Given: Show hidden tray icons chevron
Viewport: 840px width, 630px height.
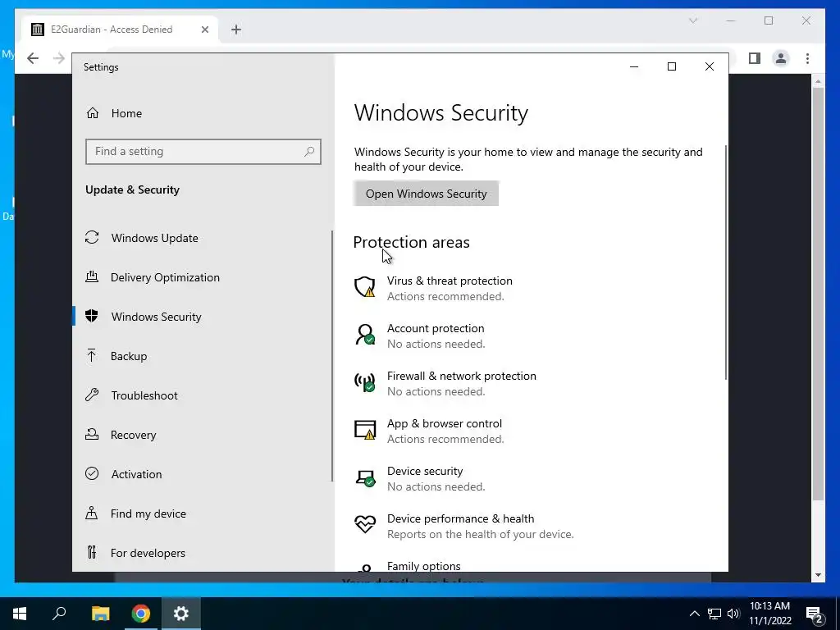Looking at the screenshot, I should click(694, 614).
